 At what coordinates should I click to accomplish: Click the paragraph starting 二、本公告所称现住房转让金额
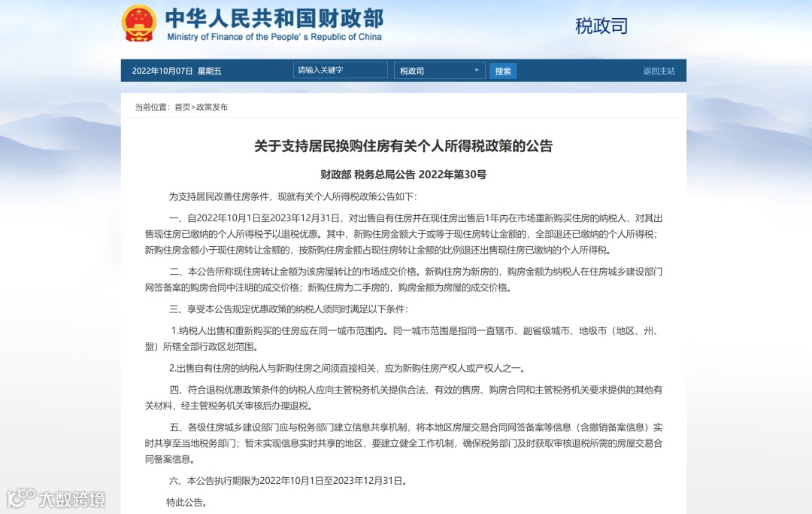(404, 279)
